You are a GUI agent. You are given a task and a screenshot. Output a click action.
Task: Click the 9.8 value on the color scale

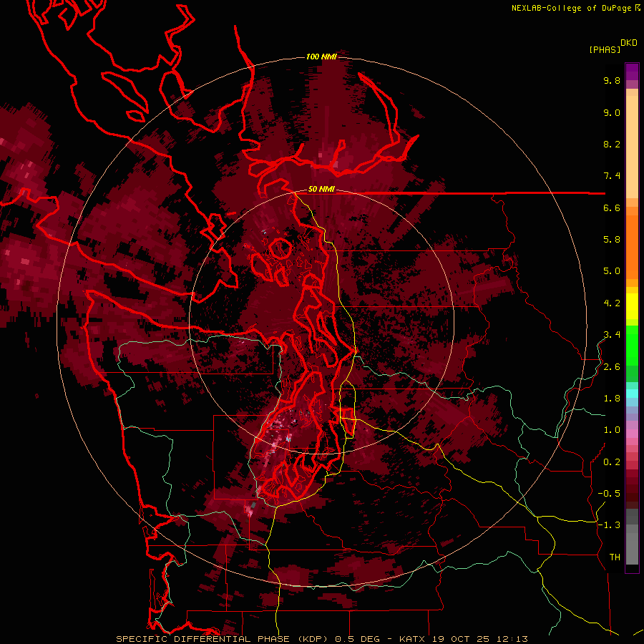pos(612,81)
